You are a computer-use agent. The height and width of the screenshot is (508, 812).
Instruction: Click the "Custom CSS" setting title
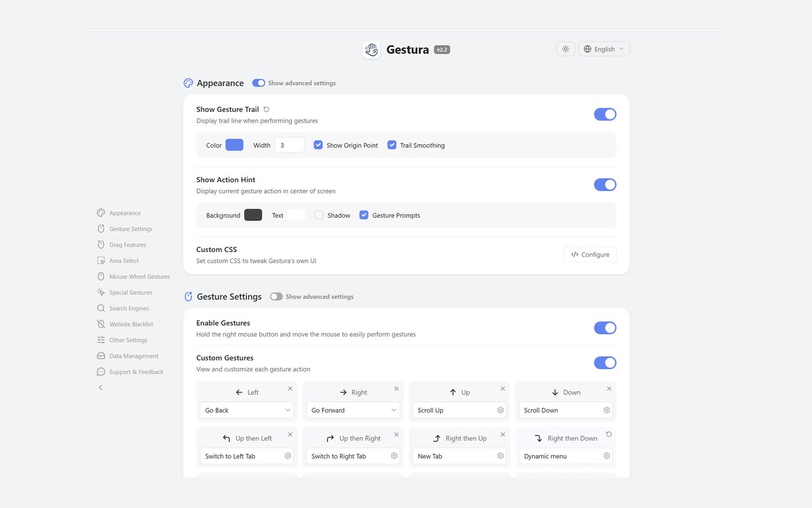pyautogui.click(x=217, y=250)
